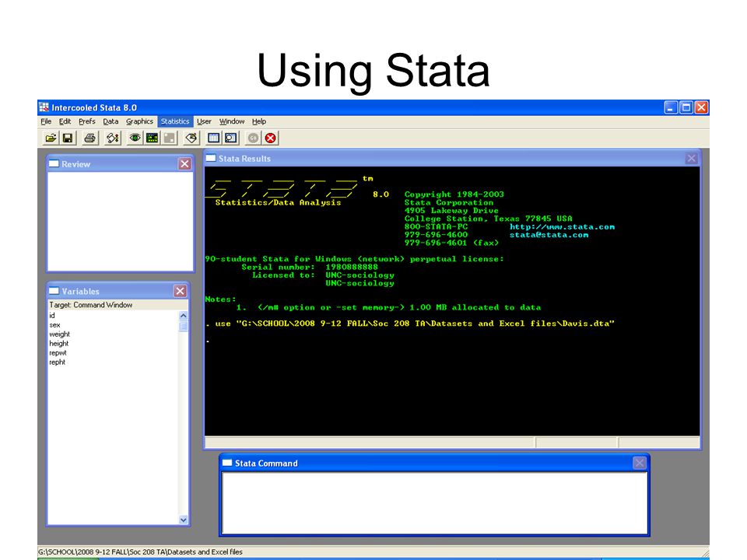Viewport: 747px width, 560px height.
Task: Open the User menu
Action: point(204,121)
